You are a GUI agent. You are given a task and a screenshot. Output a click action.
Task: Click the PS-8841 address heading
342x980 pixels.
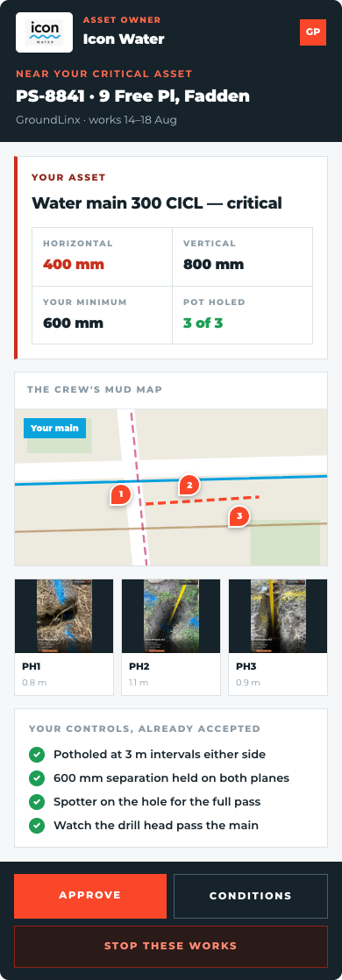132,96
